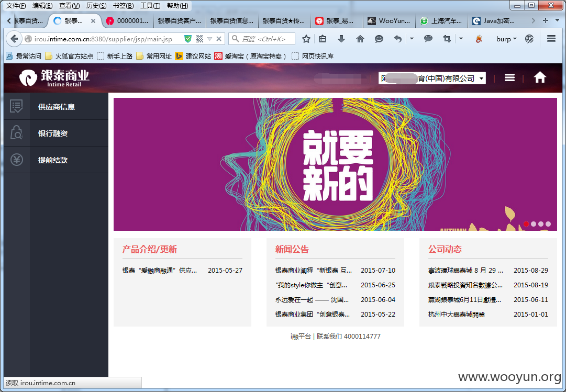
Task: Open the 提前结款 sidebar item
Action: click(x=56, y=160)
